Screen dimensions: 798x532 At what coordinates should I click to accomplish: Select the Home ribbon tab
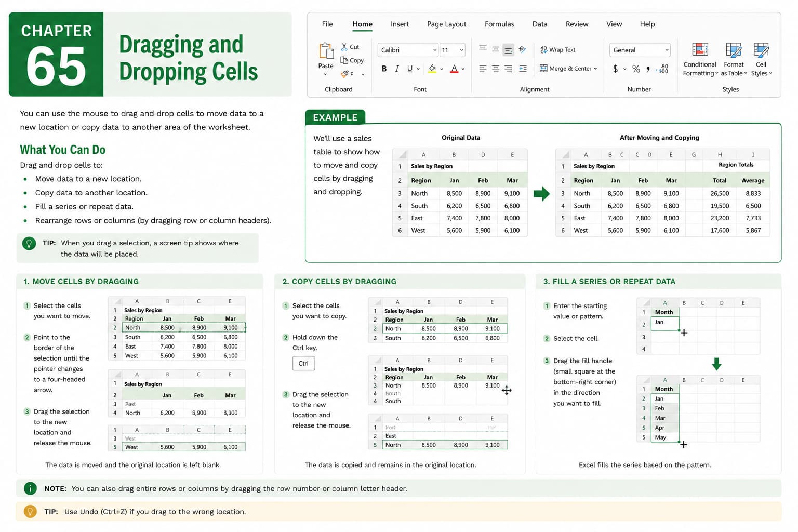pos(362,24)
